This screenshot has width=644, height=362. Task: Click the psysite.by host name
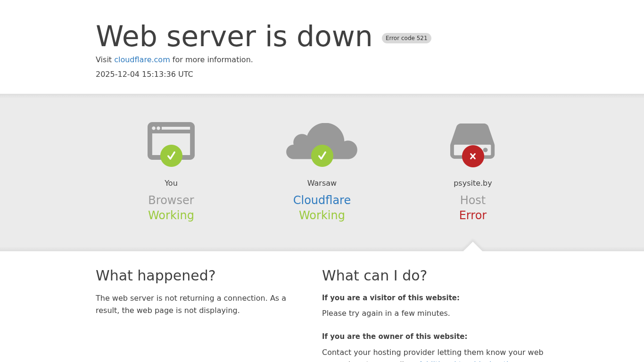tap(473, 183)
